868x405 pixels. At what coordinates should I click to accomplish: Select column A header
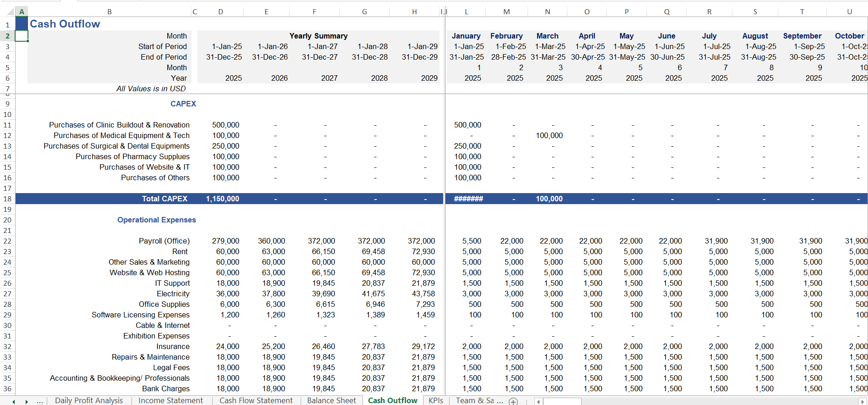click(22, 11)
